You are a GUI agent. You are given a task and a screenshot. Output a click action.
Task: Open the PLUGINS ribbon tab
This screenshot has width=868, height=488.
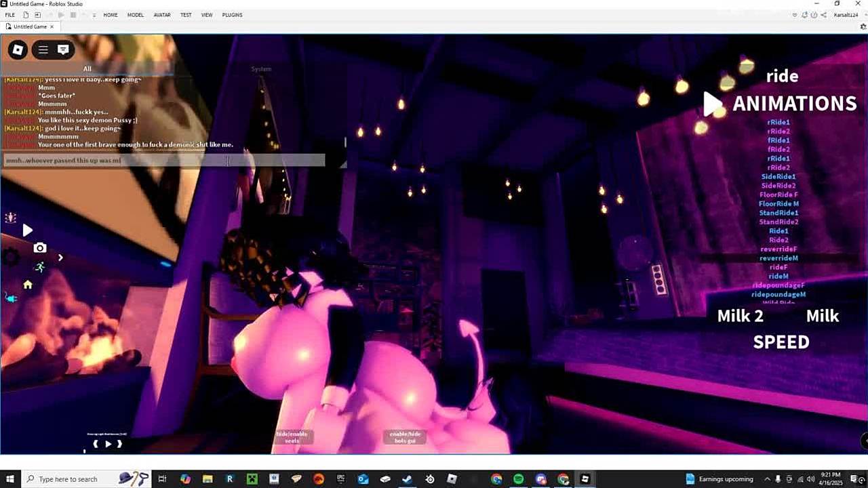click(232, 15)
